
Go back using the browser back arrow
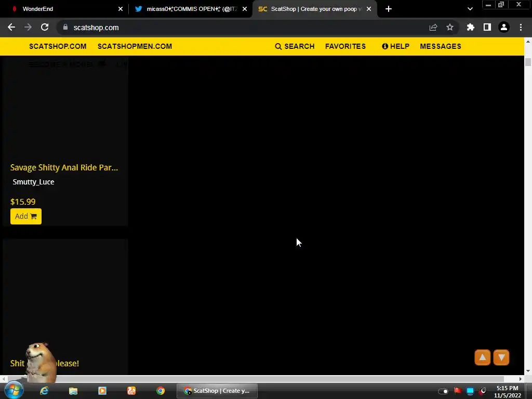click(x=11, y=28)
